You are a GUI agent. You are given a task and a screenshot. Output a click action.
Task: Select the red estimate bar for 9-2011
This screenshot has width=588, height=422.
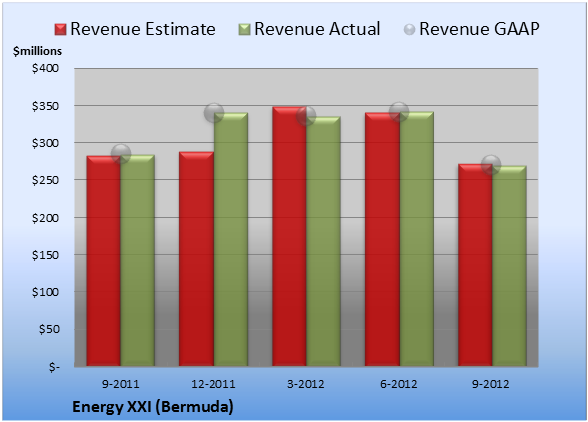(x=104, y=261)
